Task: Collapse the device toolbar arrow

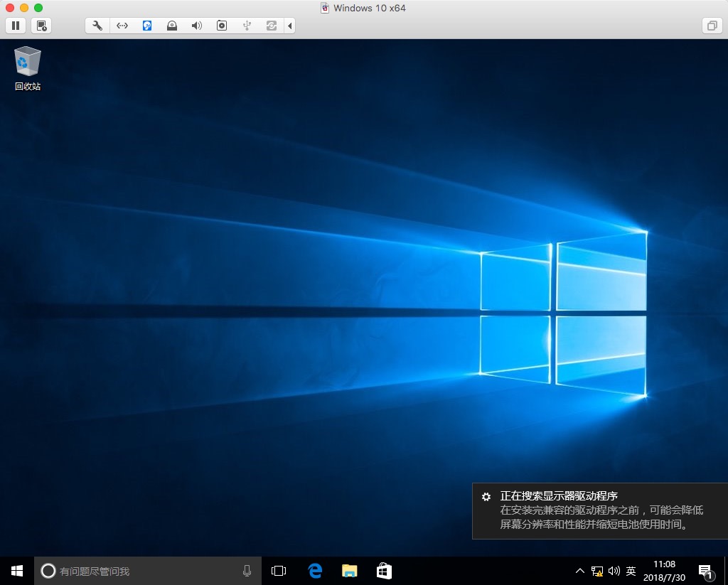Action: pos(290,26)
